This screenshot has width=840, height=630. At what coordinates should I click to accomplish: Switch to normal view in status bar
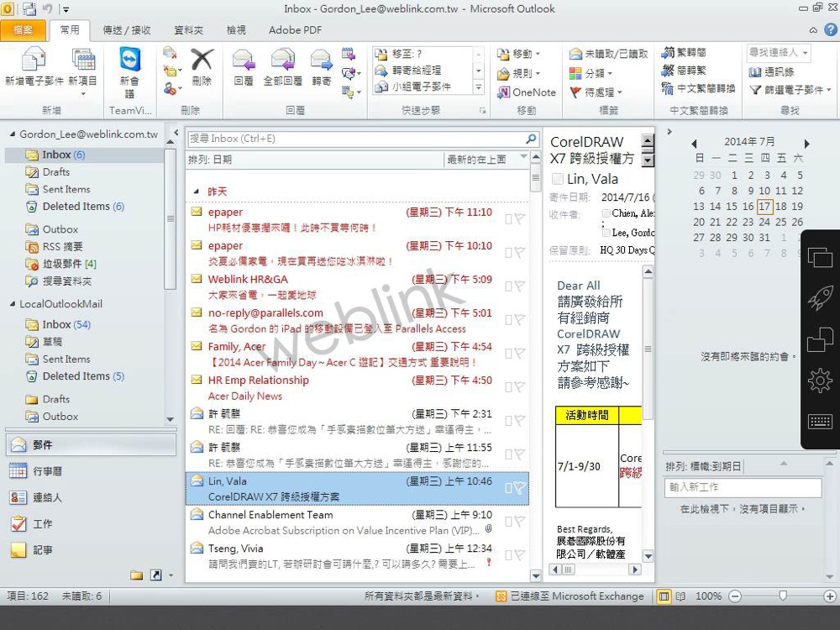click(664, 596)
